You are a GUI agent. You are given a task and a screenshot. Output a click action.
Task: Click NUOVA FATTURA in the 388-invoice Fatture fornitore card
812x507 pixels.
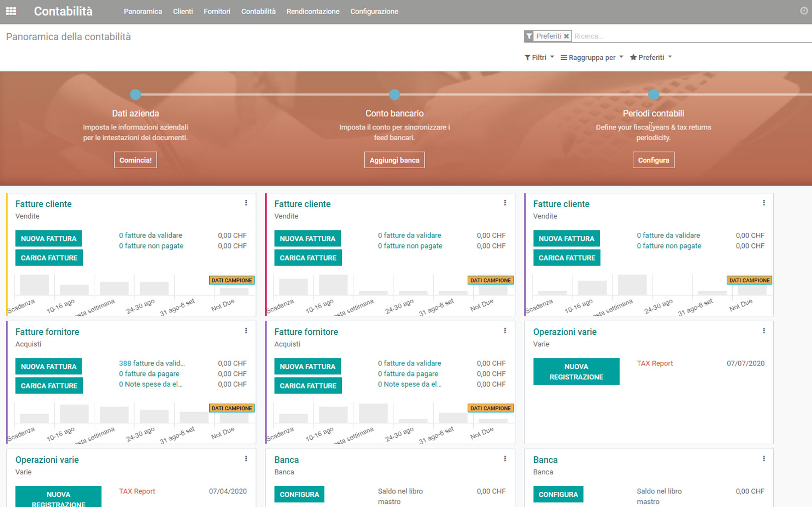tap(49, 366)
